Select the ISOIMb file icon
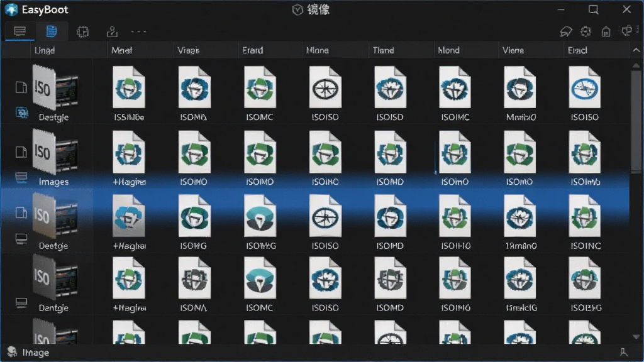 click(585, 152)
